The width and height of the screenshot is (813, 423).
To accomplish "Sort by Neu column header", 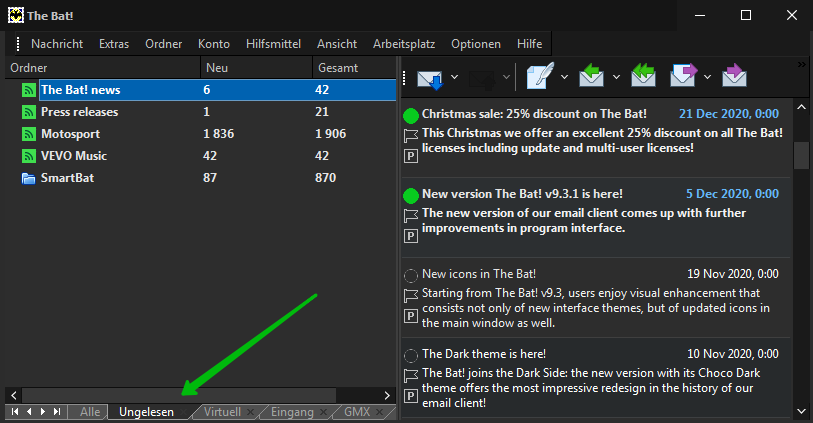I will 256,68.
